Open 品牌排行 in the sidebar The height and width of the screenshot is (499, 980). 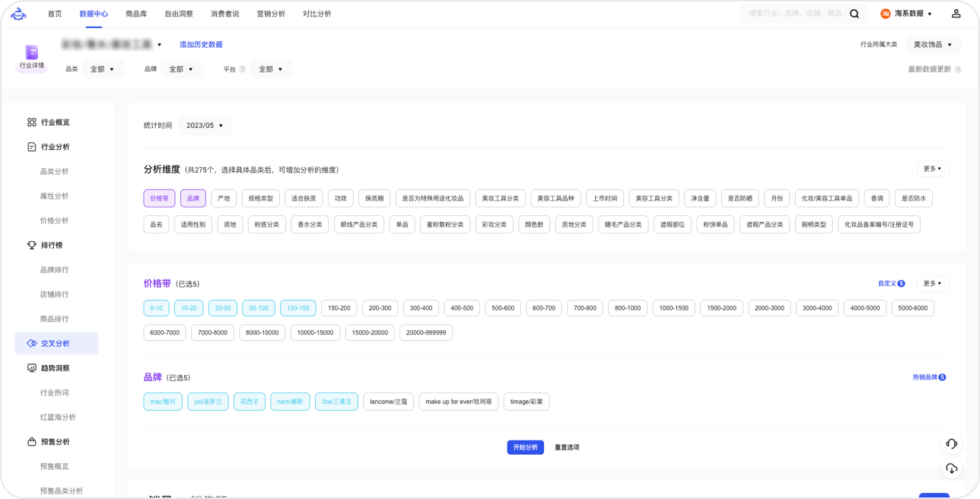[54, 270]
